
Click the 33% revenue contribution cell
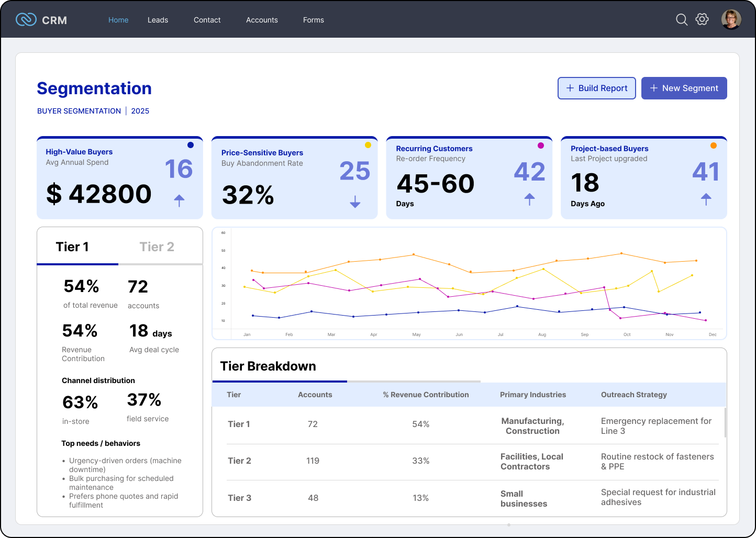[x=421, y=461]
